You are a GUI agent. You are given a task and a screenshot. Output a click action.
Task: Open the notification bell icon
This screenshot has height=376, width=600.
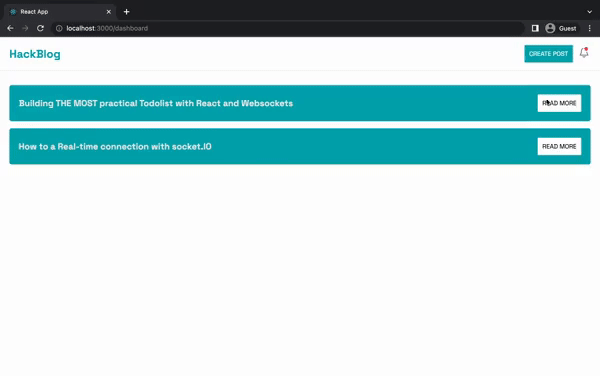point(584,53)
